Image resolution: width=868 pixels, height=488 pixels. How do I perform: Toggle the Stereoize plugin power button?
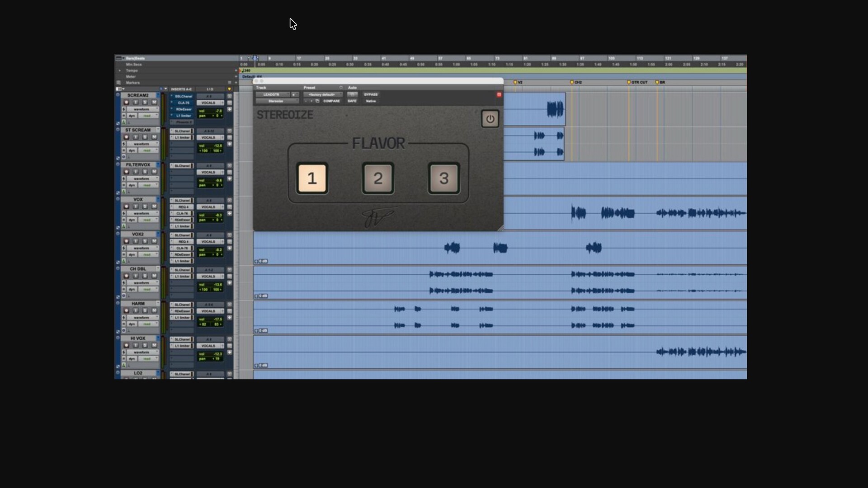point(490,119)
